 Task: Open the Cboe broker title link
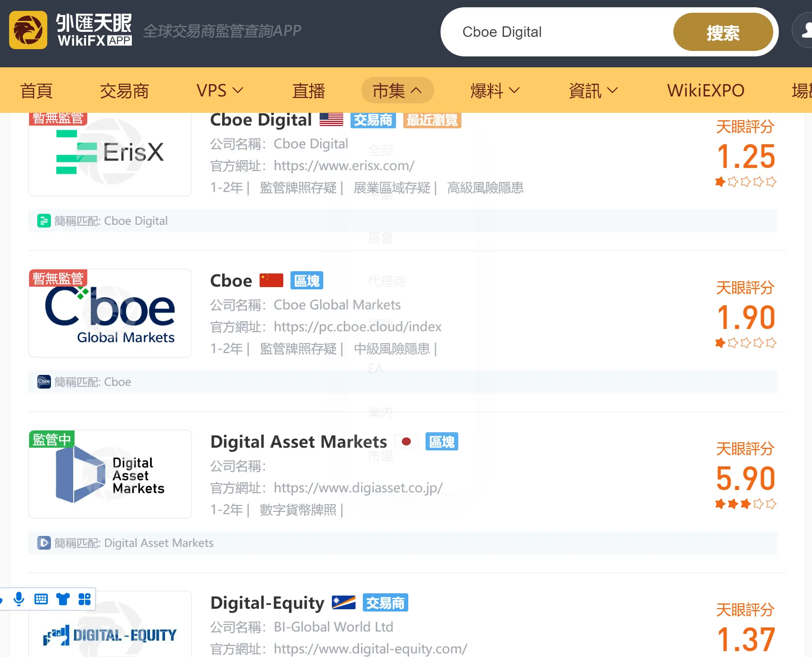231,281
